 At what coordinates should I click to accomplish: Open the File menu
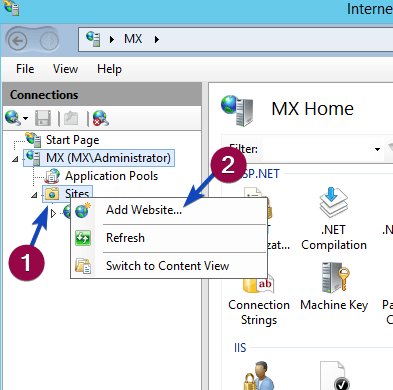(x=25, y=69)
